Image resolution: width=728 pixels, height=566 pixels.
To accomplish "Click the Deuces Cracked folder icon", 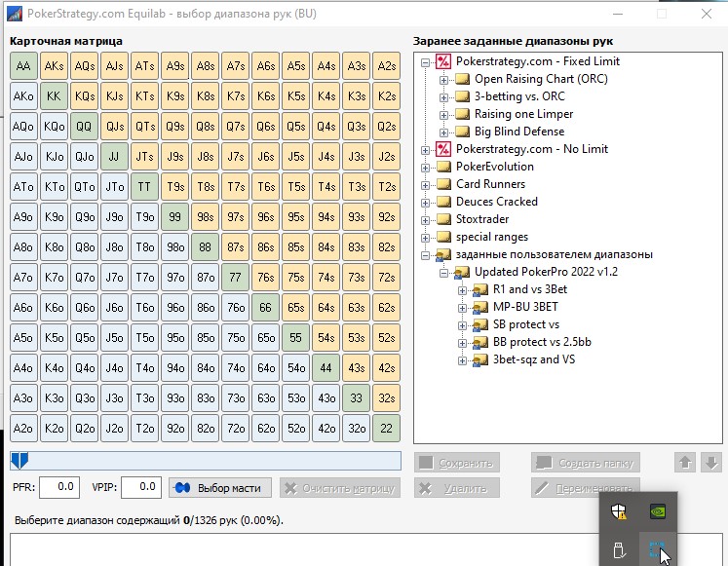I will click(x=443, y=202).
